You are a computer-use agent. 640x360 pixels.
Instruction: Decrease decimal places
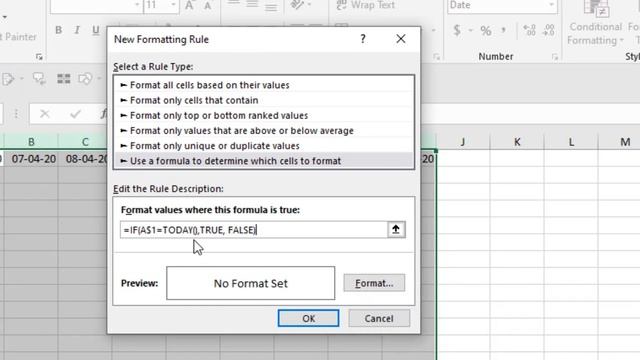point(549,30)
